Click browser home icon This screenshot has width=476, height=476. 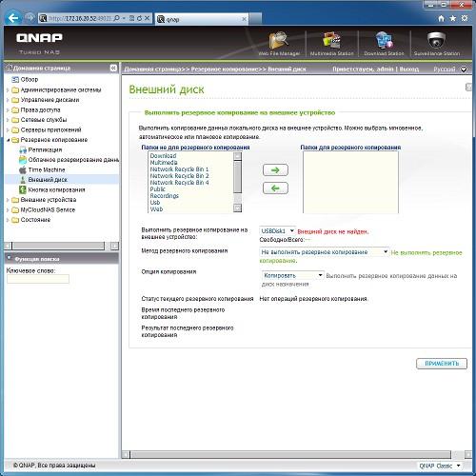(441, 18)
